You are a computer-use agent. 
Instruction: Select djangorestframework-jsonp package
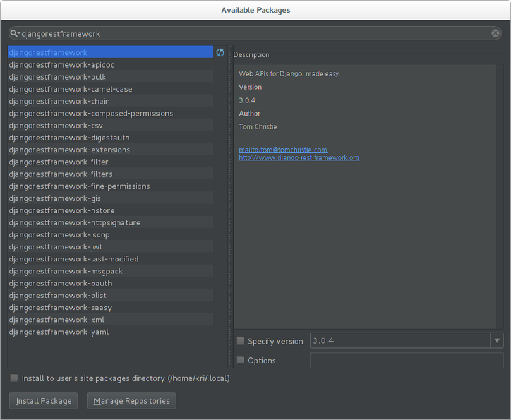click(x=110, y=234)
